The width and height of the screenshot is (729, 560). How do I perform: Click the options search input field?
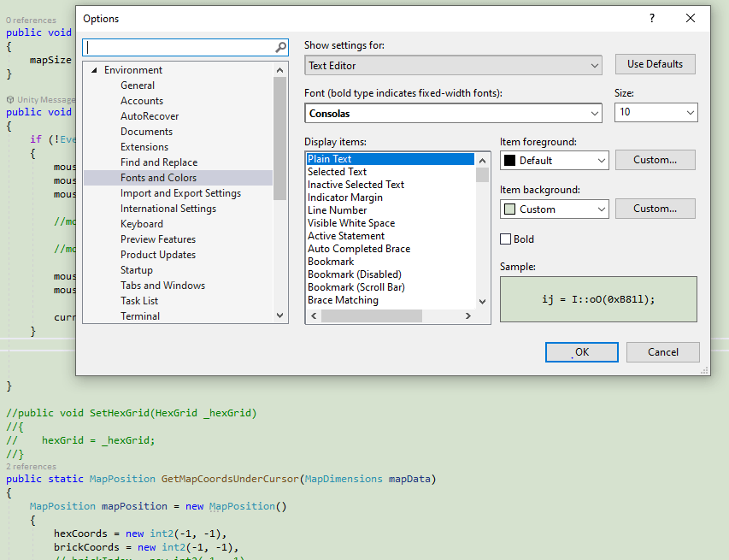point(179,48)
